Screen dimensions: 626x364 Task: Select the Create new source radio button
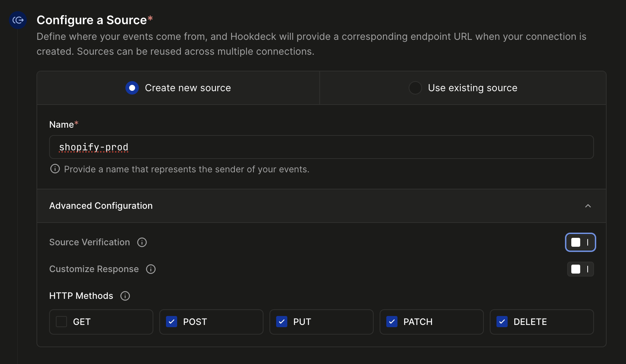pos(132,88)
